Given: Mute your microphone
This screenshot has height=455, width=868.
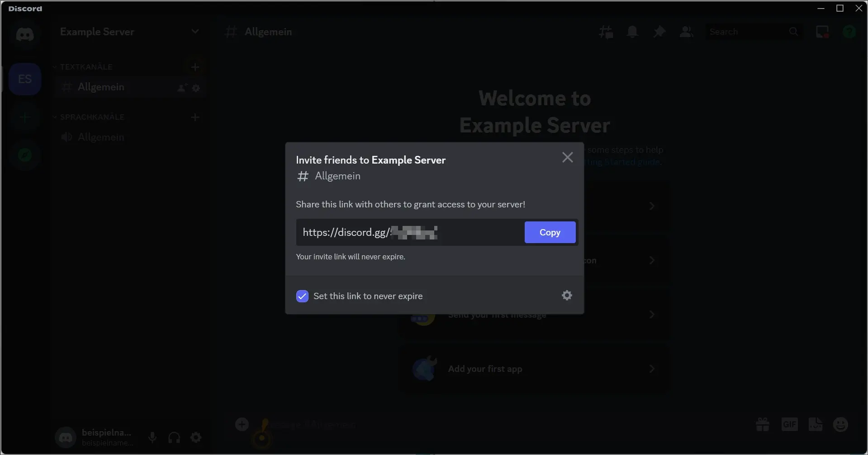Looking at the screenshot, I should coord(152,437).
